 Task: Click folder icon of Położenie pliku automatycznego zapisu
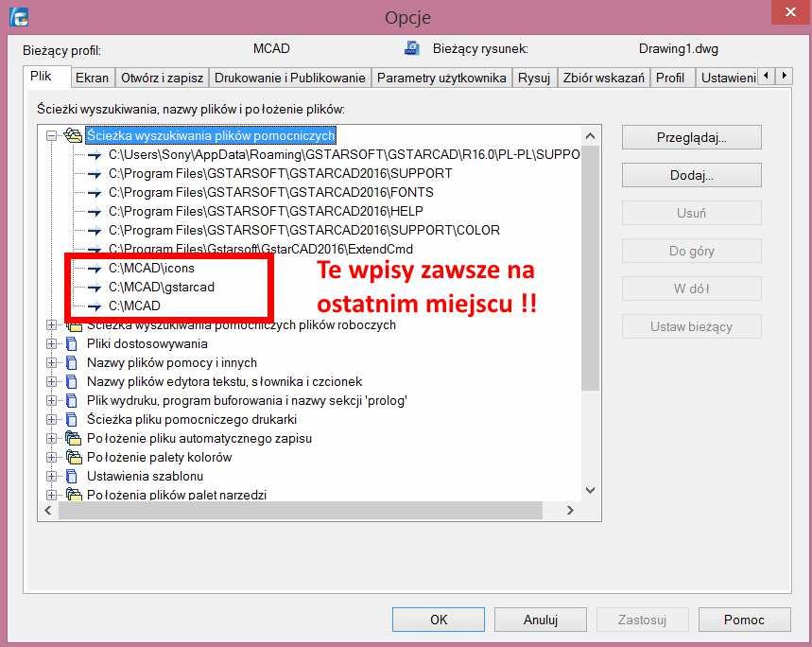74,439
